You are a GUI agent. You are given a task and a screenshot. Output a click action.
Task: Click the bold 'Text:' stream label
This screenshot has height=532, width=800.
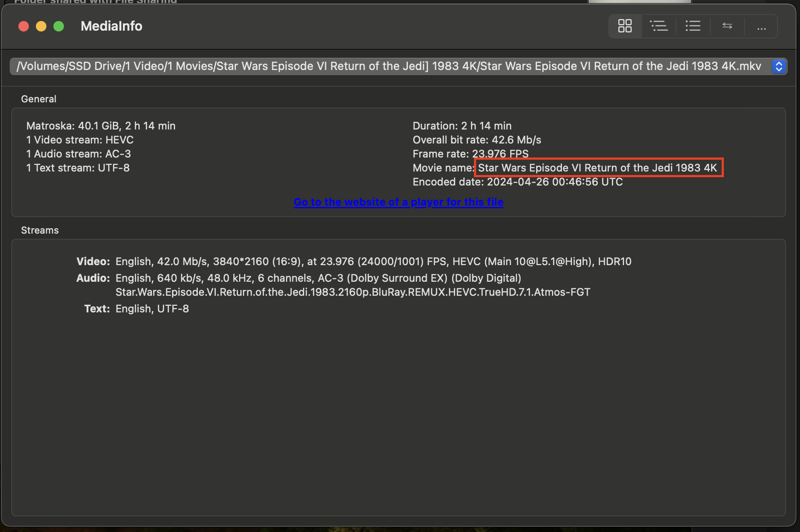pyautogui.click(x=97, y=309)
